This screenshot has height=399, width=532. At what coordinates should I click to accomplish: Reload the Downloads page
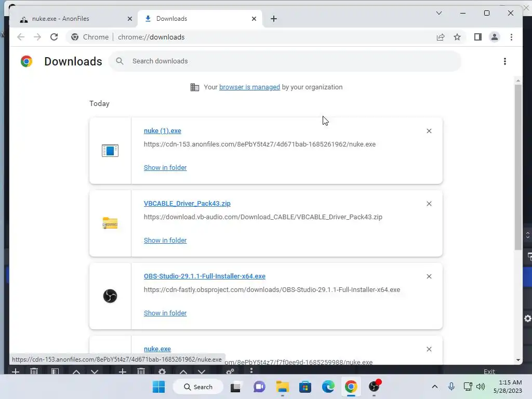click(x=54, y=37)
